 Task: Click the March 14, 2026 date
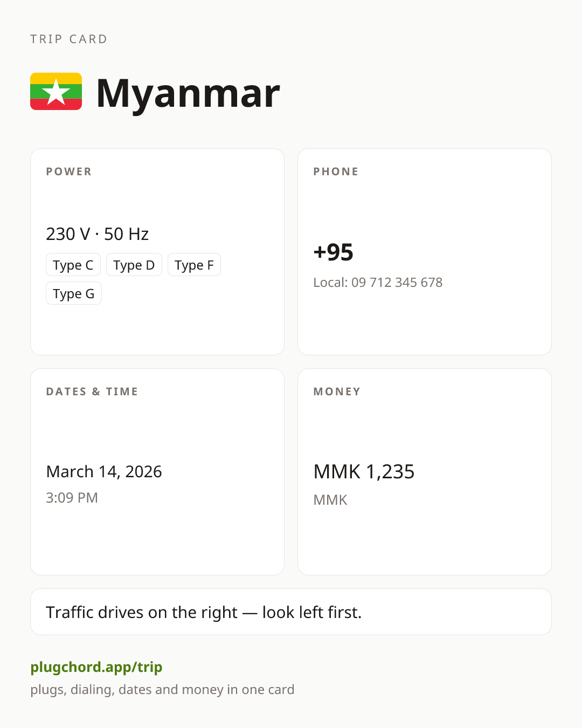coord(104,471)
